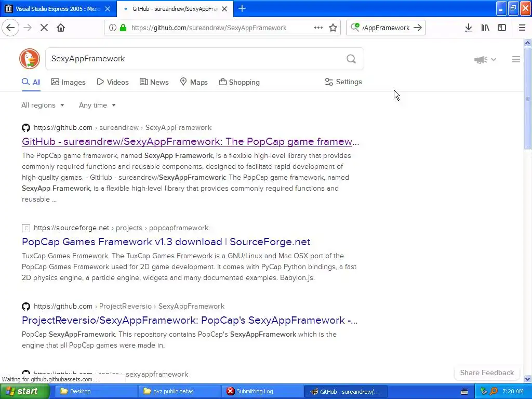This screenshot has width=532, height=399.
Task: Open search Settings dropdown
Action: point(343,82)
